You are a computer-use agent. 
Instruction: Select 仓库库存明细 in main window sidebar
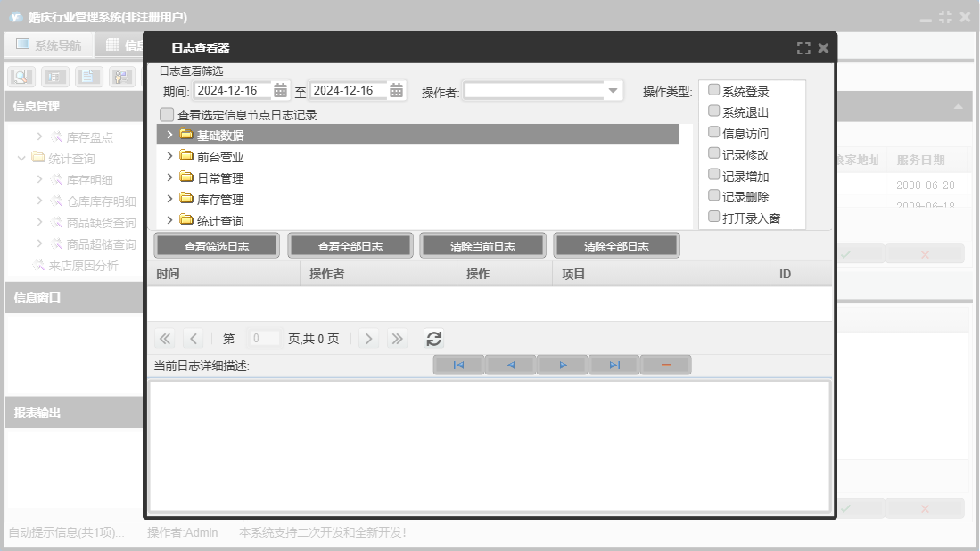[102, 201]
